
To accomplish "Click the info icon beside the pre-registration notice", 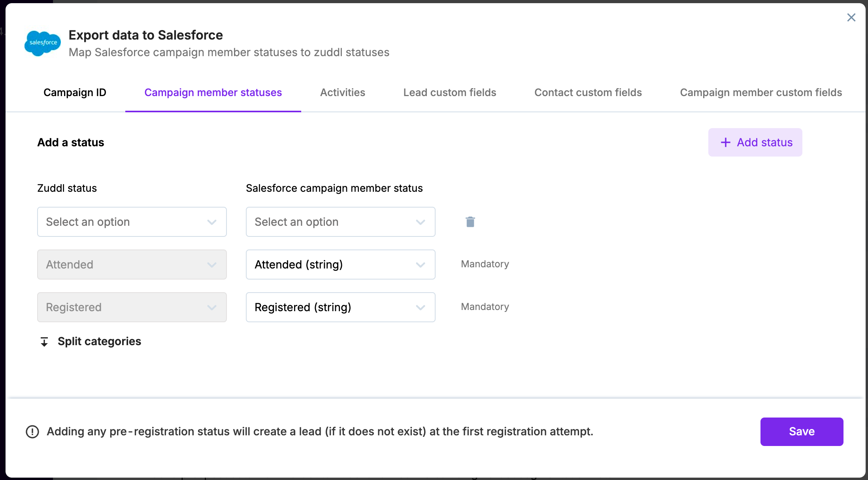I will tap(32, 432).
